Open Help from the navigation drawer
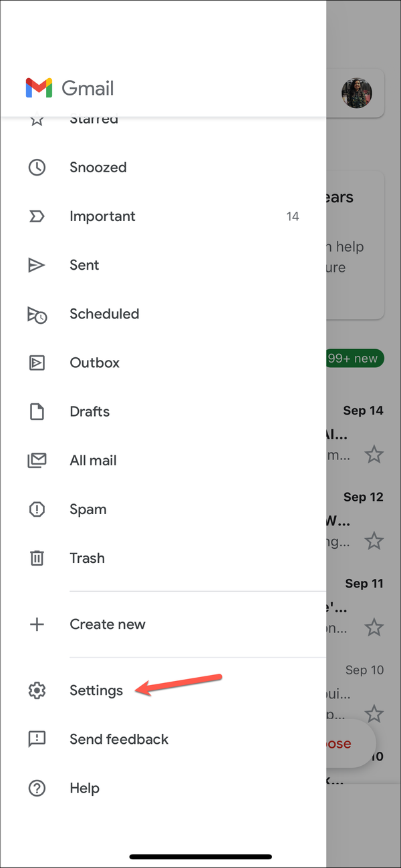 pos(84,788)
